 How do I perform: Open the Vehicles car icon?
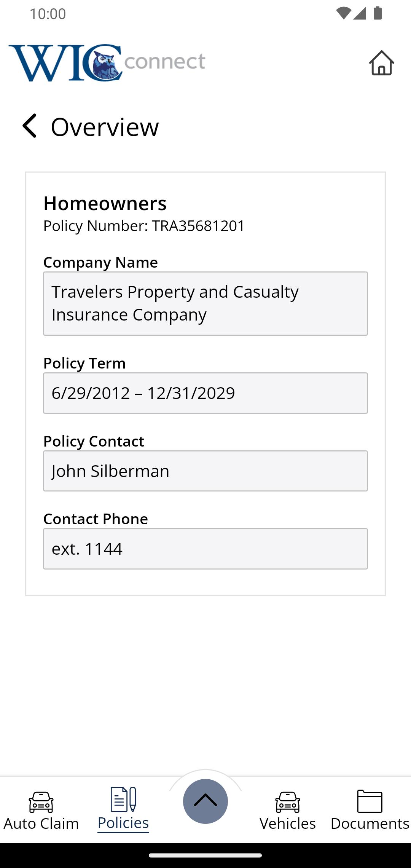[x=288, y=801]
